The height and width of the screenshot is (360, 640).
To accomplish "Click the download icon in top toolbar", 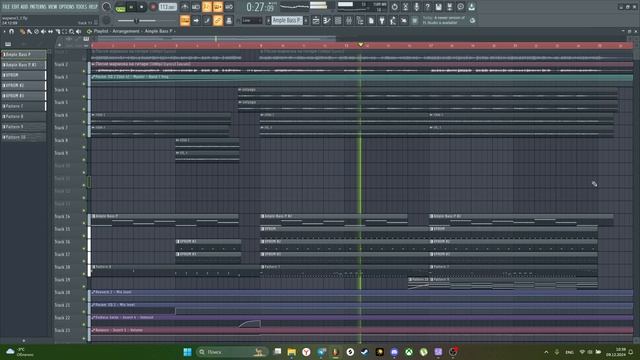I will (x=471, y=7).
